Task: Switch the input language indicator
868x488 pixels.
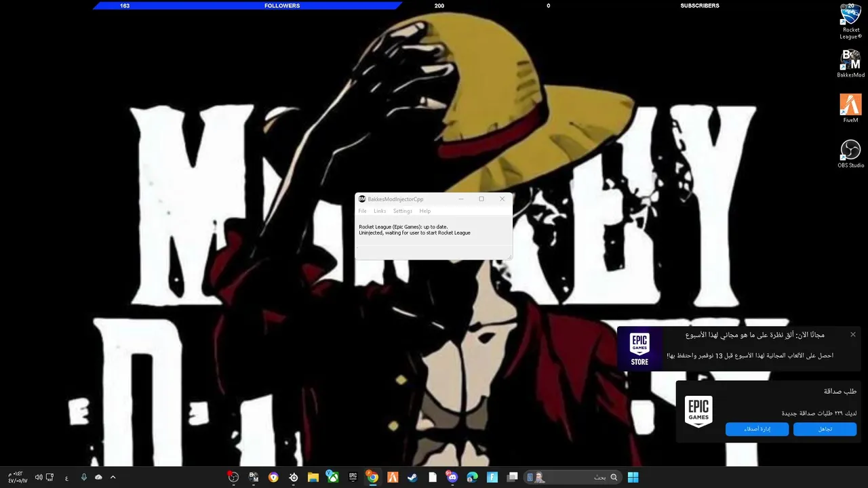Action: [x=66, y=478]
